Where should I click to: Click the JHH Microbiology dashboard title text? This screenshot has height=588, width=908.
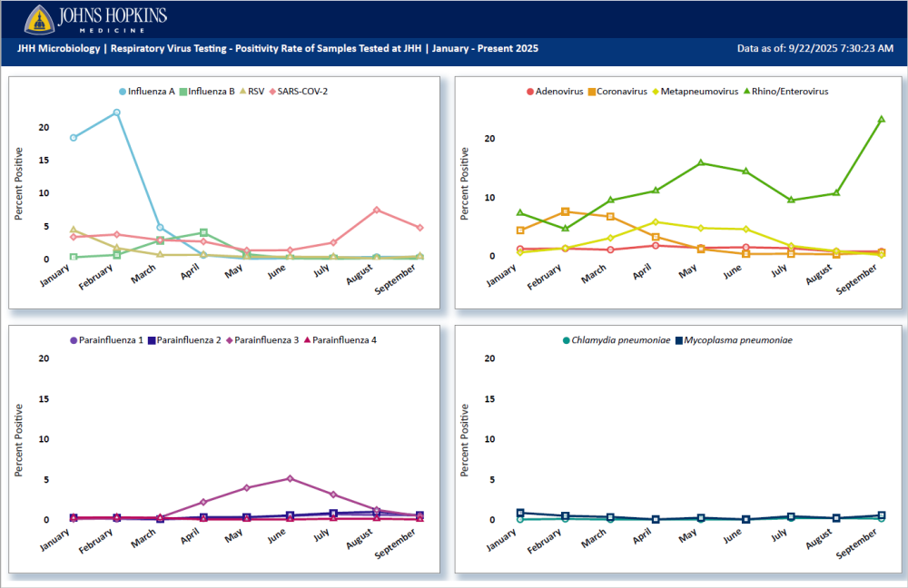(277, 48)
